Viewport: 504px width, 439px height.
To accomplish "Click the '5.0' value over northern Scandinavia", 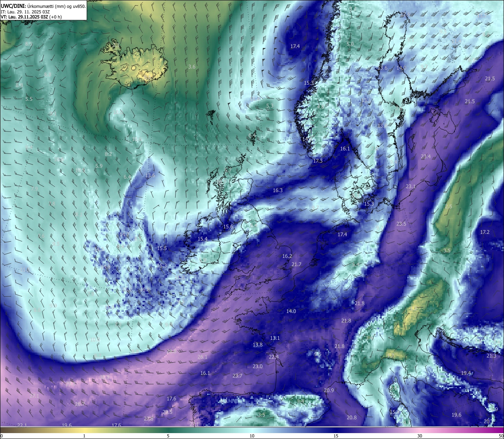I will point(350,44).
